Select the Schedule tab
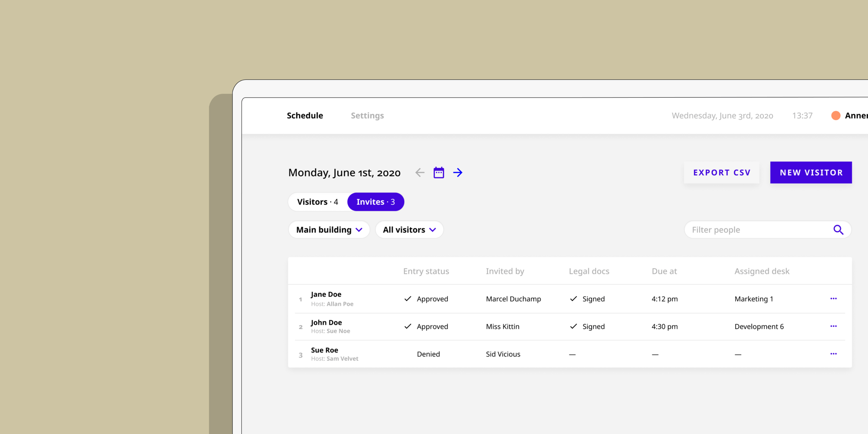 [305, 115]
